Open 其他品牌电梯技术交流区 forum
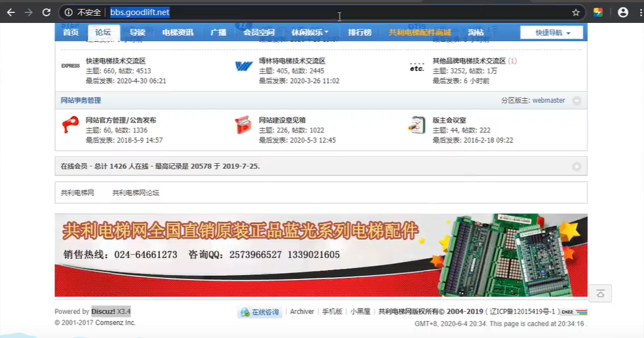 (469, 61)
